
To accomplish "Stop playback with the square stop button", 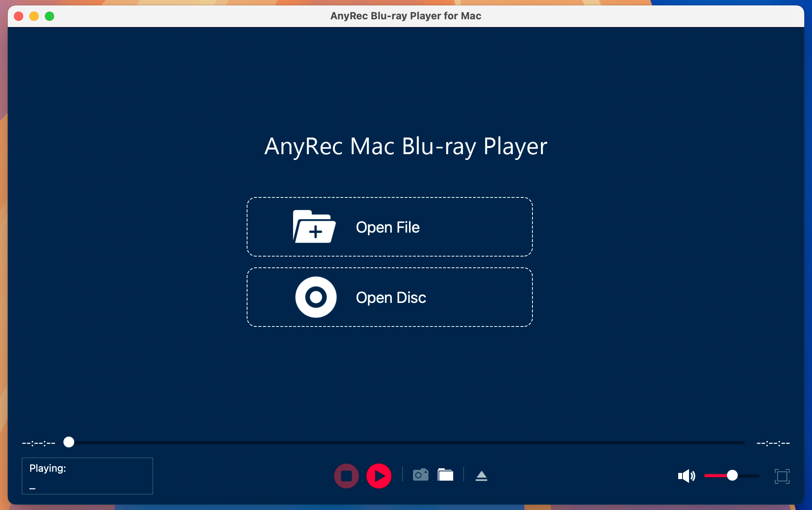I will (346, 476).
